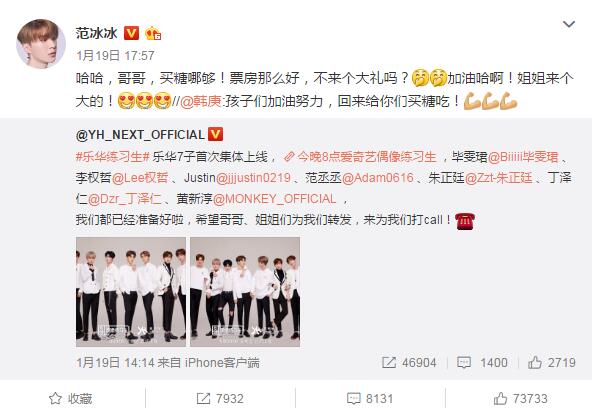592x408 pixels.
Task: Click the verified badge next to YH_NEXT_OFFICIAL
Action: [216, 134]
